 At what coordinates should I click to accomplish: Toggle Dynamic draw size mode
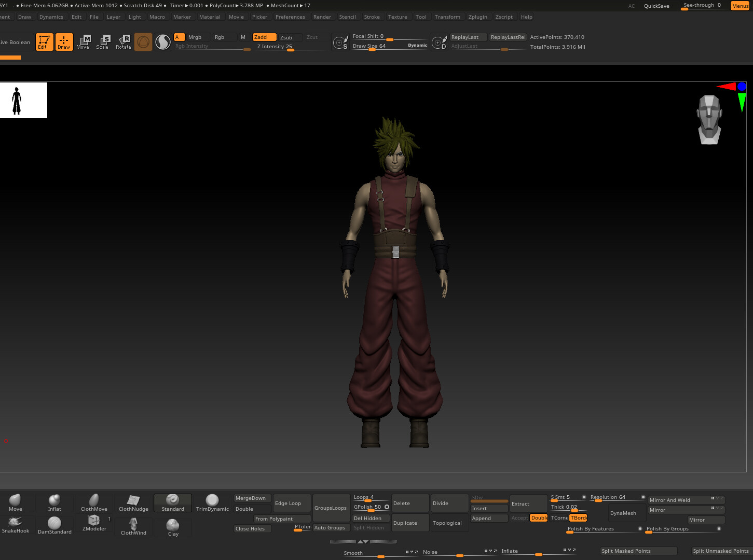pyautogui.click(x=417, y=46)
